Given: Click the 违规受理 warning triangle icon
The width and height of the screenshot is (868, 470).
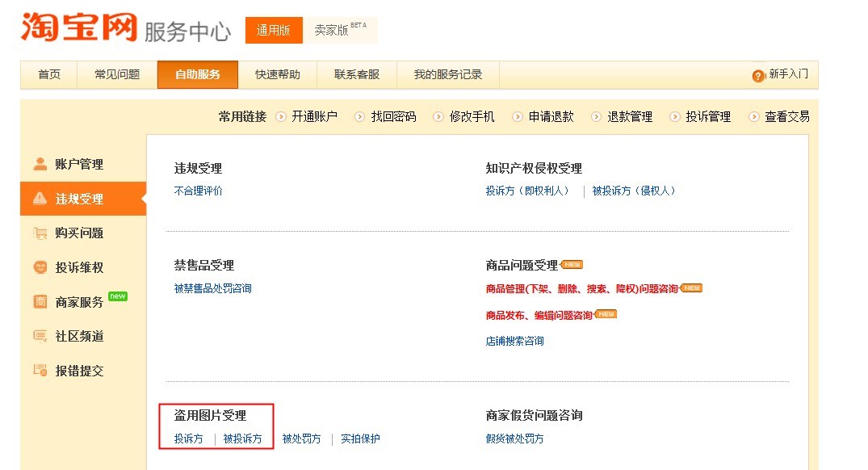Looking at the screenshot, I should pos(40,199).
